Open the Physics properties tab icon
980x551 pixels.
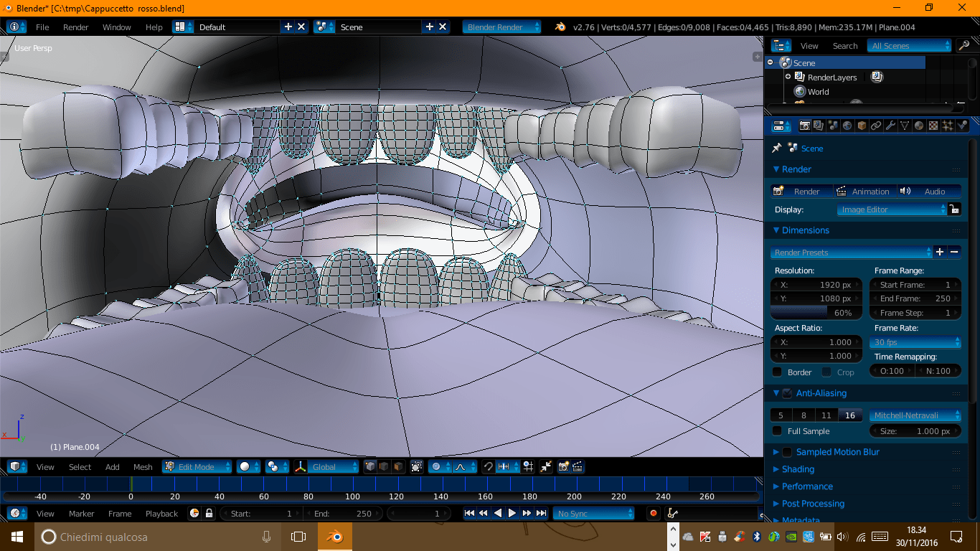[x=962, y=126]
